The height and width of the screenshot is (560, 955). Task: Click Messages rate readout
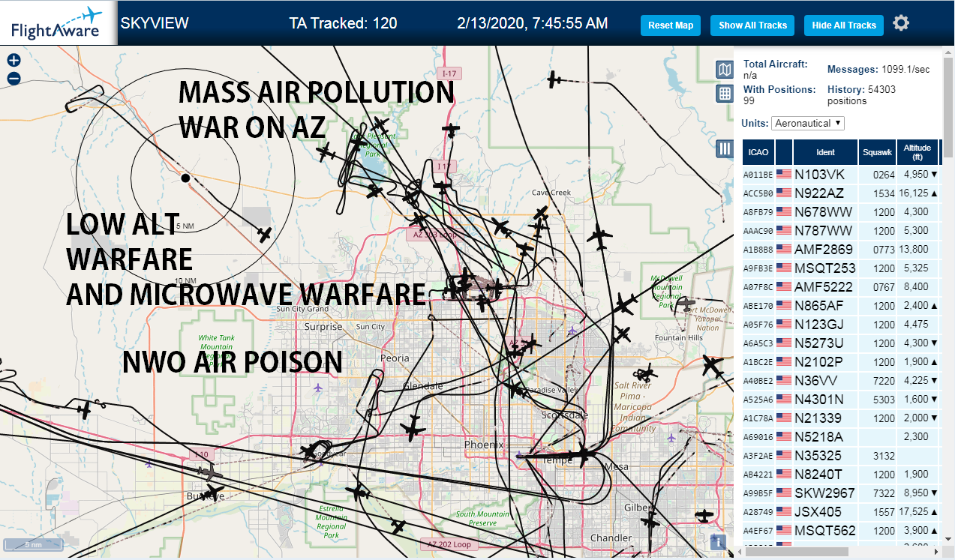point(878,69)
